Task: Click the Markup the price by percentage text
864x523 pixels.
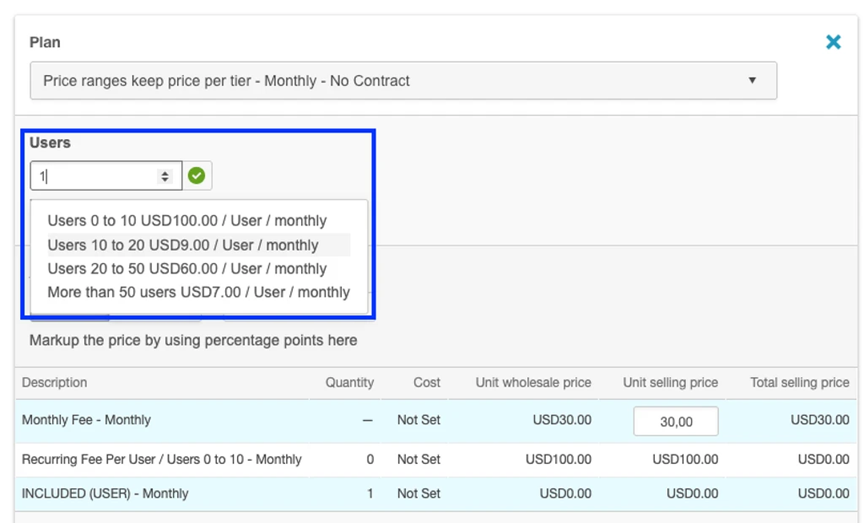Action: 193,340
